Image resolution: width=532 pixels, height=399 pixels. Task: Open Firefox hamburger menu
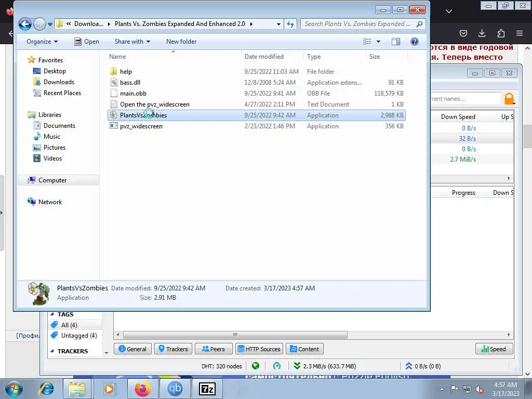(520, 33)
